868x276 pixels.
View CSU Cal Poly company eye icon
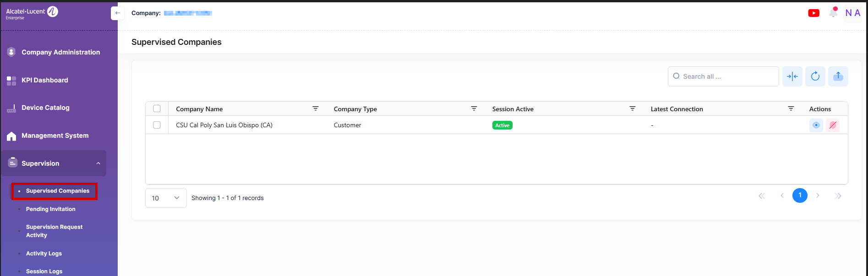[x=816, y=125]
